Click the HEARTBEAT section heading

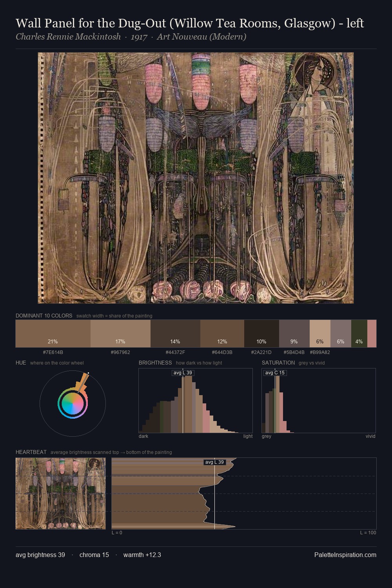[x=31, y=452]
